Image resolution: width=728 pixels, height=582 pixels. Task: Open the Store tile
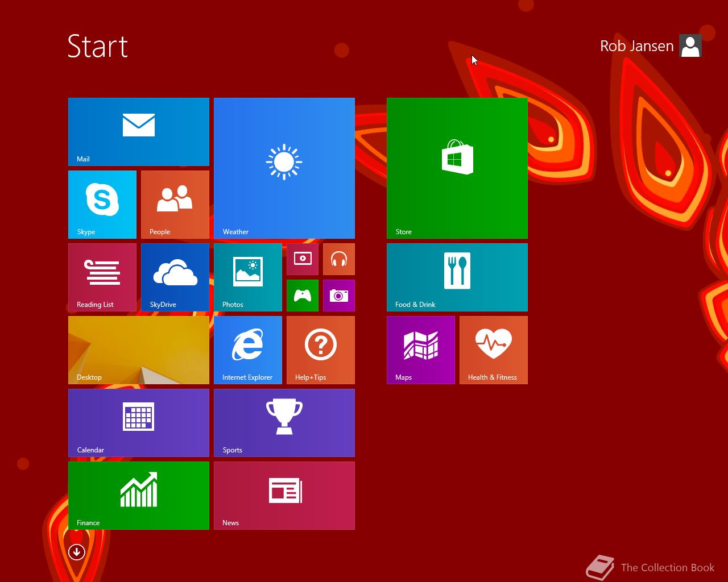(457, 168)
